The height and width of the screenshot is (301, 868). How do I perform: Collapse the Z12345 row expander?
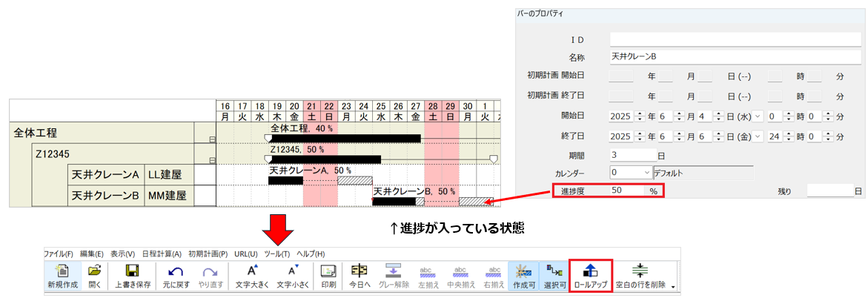pyautogui.click(x=212, y=160)
